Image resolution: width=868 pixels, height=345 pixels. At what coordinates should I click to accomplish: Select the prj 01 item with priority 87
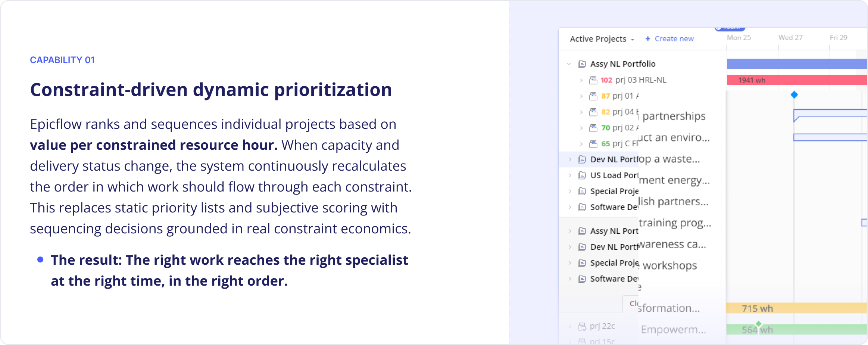tap(619, 96)
